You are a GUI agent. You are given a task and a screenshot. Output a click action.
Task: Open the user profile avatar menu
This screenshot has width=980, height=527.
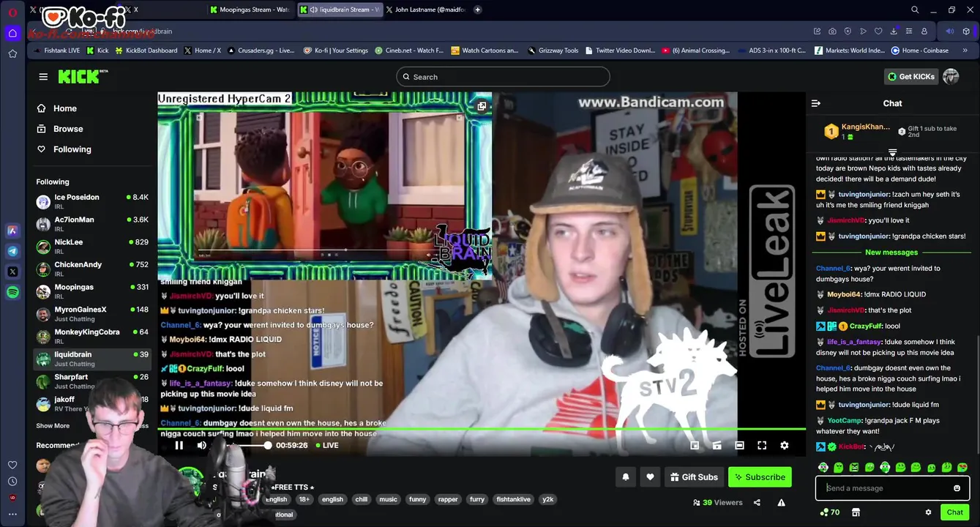pyautogui.click(x=951, y=76)
